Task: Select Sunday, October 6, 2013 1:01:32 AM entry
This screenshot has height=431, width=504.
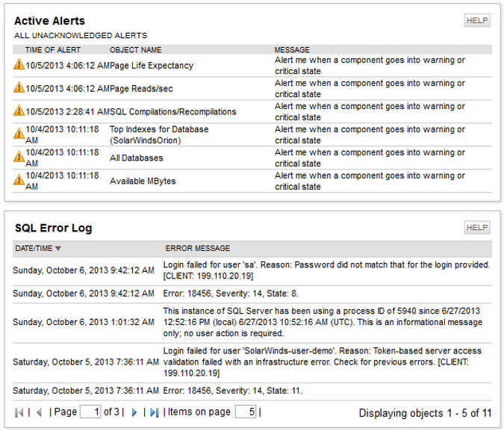Action: pos(84,322)
